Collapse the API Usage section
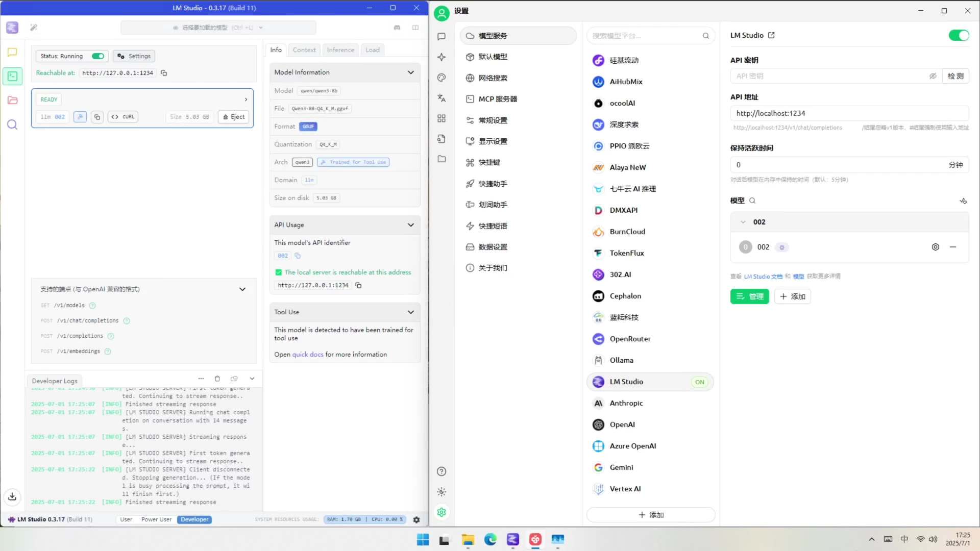 (x=411, y=225)
